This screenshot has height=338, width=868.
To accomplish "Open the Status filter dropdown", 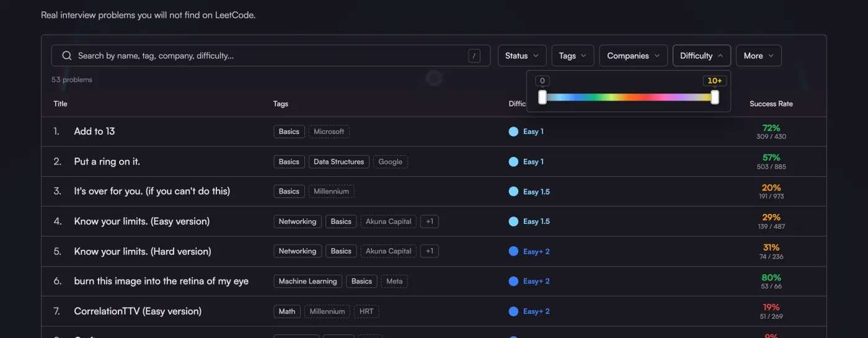I will coord(522,56).
